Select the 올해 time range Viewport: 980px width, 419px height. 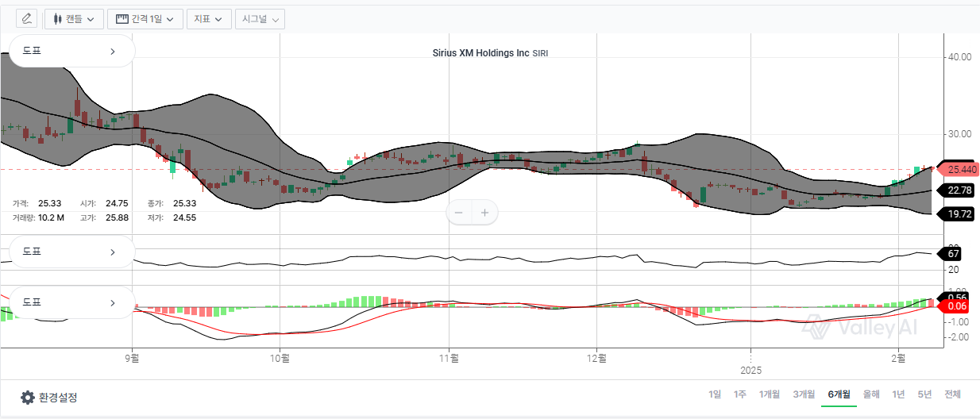[x=871, y=394]
